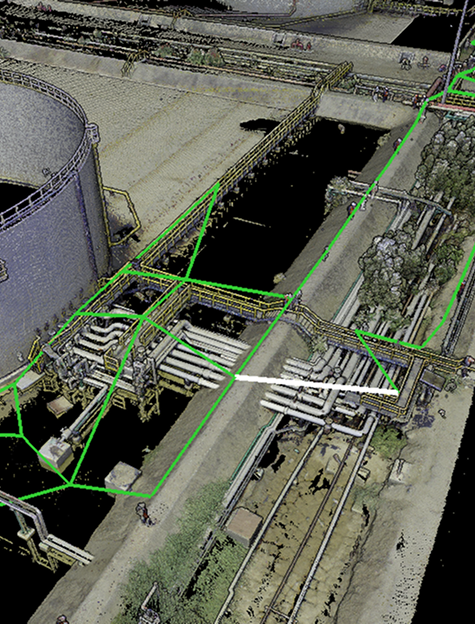Pick the red-helmet worker at walkway bridge end

pyautogui.click(x=288, y=298)
